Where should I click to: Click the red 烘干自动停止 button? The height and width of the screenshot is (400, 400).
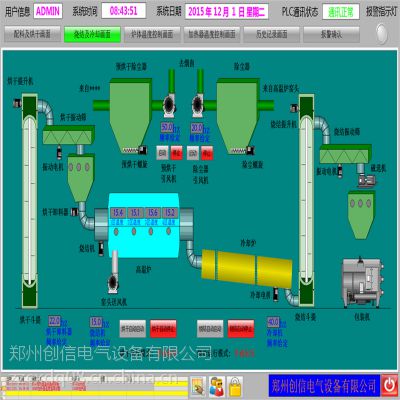(x=163, y=329)
